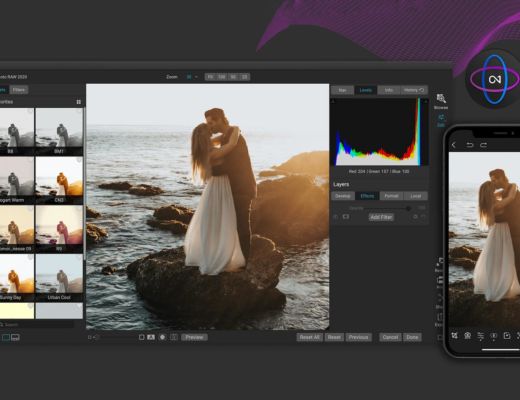Click the Reset All button
This screenshot has width=520, height=400.
tap(309, 337)
